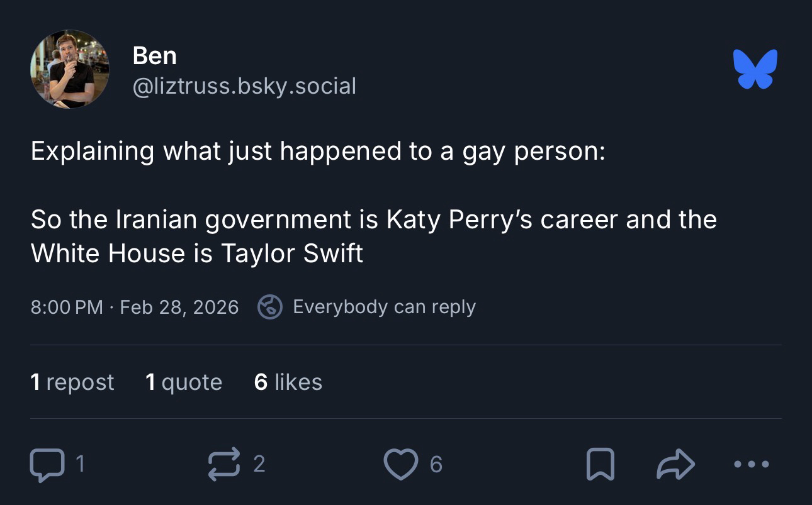Bookmark this post
This screenshot has width=812, height=505.
600,465
